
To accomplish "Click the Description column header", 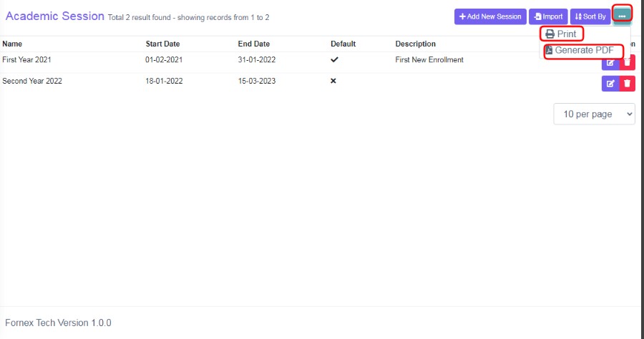I will click(x=415, y=44).
